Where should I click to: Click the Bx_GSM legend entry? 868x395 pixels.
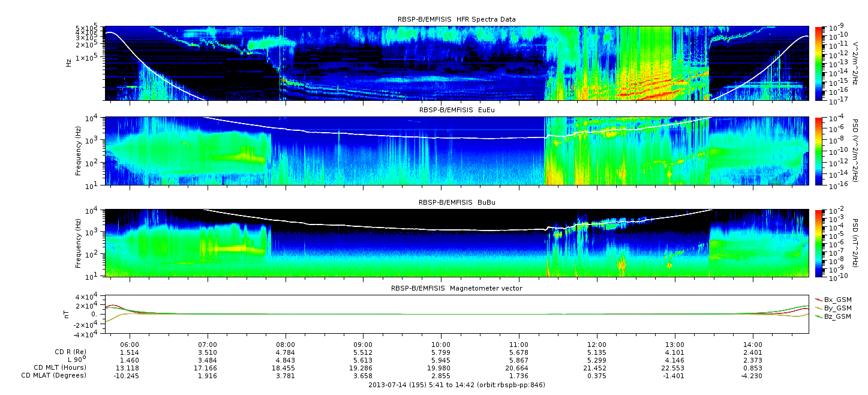[837, 299]
